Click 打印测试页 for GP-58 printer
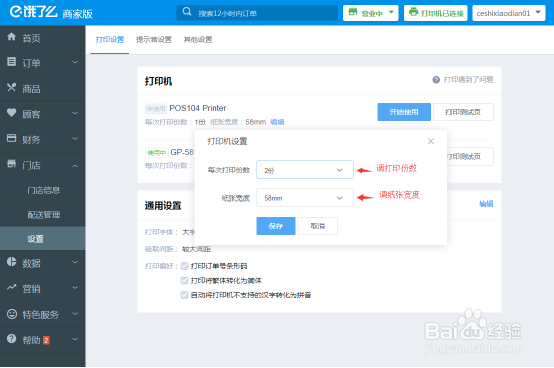 470,156
